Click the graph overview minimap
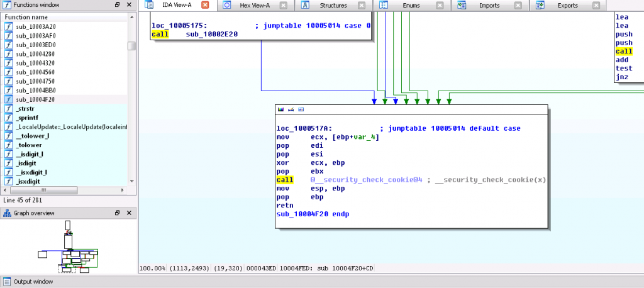The height and width of the screenshot is (288, 644). pos(68,246)
